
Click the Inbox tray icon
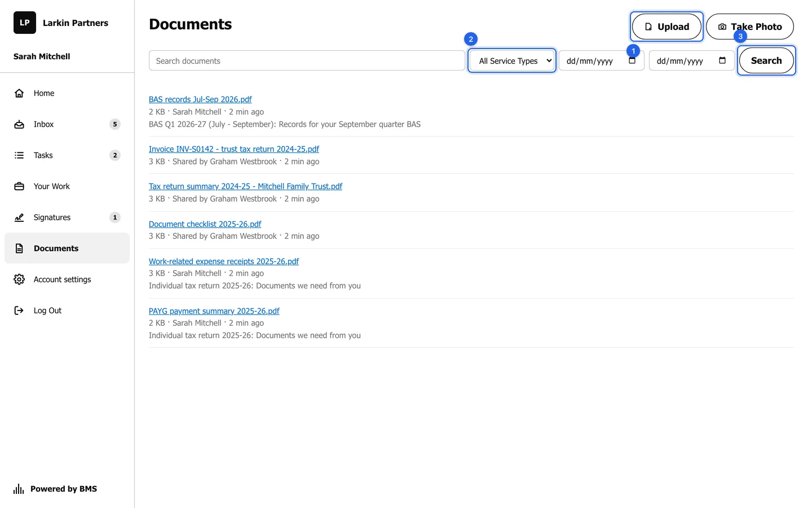click(19, 124)
